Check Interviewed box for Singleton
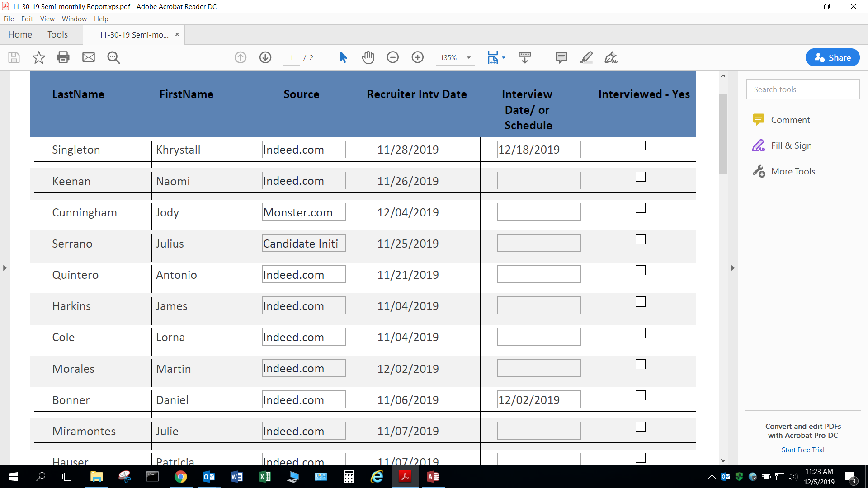Screen dimensions: 868x488 click(641, 145)
